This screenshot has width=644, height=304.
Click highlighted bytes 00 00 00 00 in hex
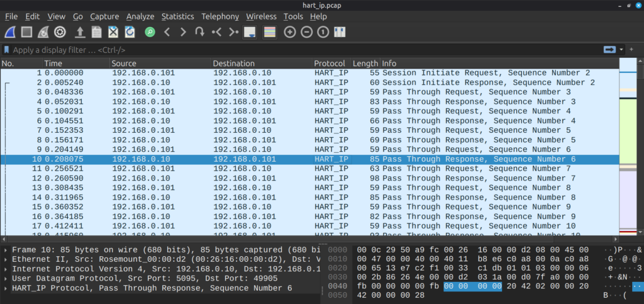(x=473, y=286)
